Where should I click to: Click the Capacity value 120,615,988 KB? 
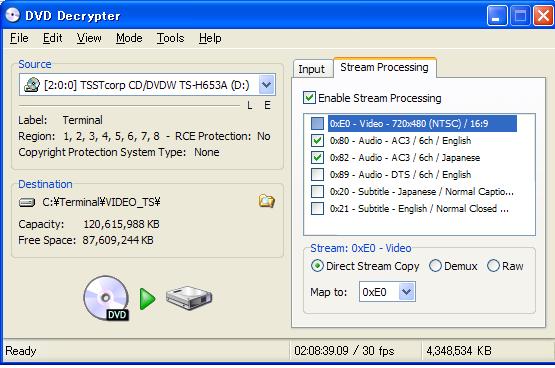point(121,224)
